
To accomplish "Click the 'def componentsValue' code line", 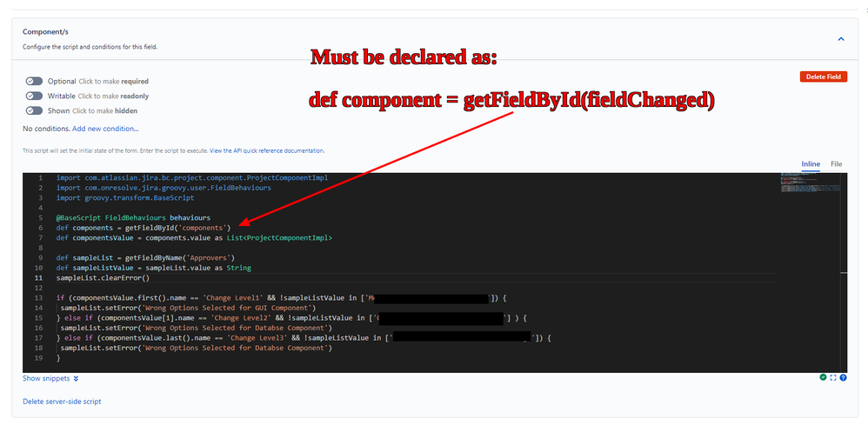I will (x=194, y=238).
